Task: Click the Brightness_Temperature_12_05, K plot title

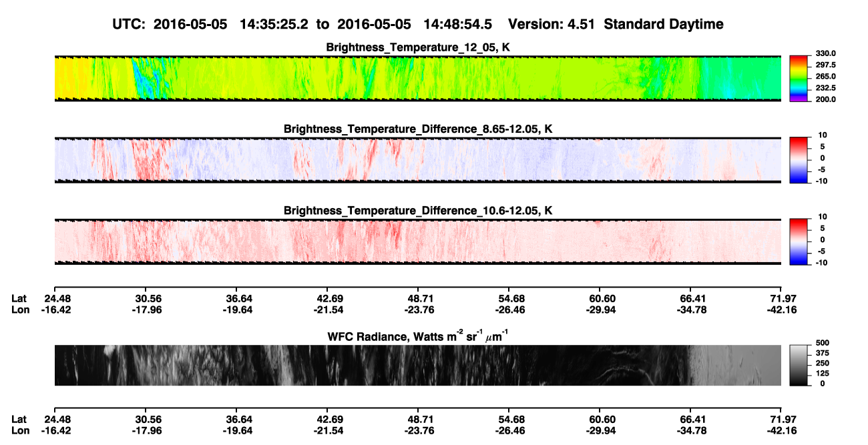Action: pos(418,47)
